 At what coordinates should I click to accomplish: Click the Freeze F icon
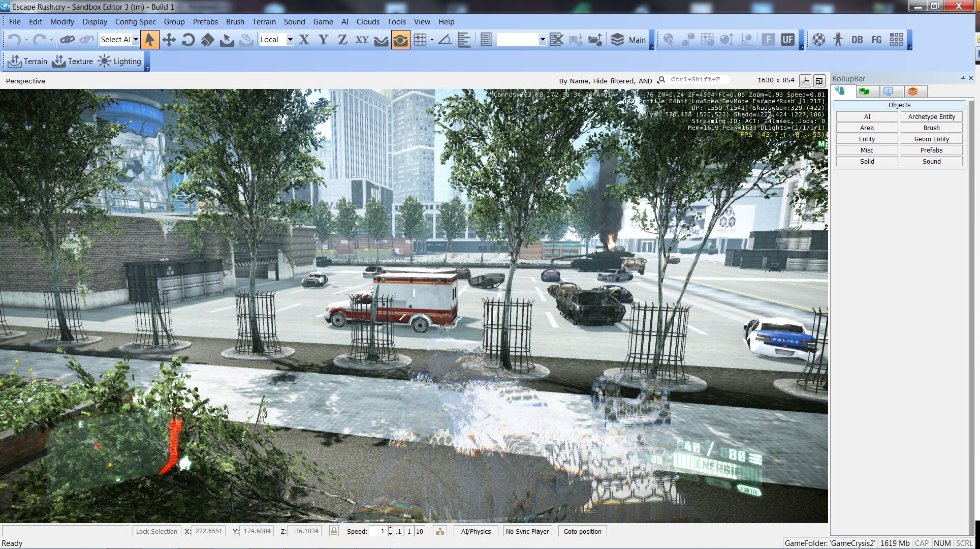[x=769, y=40]
